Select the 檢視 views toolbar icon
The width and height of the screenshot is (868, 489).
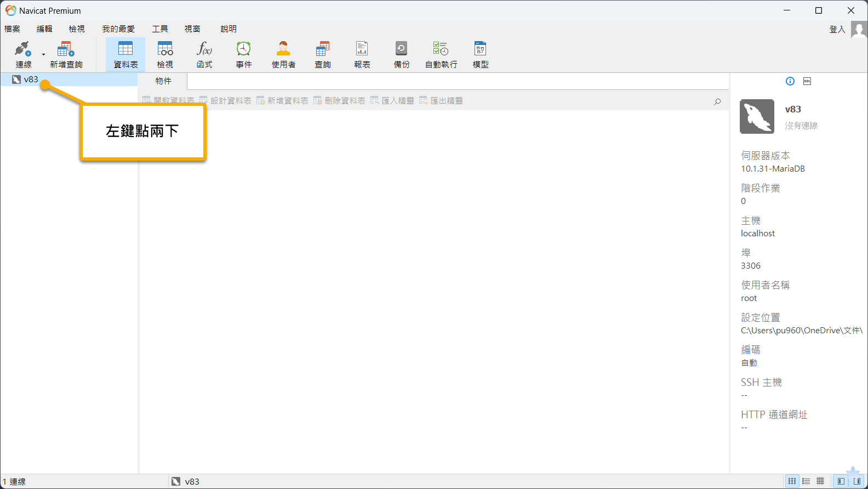point(165,54)
